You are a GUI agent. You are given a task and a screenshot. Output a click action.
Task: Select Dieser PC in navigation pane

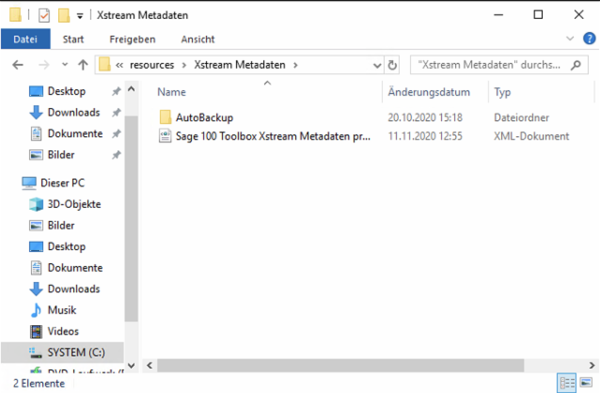[x=62, y=183]
